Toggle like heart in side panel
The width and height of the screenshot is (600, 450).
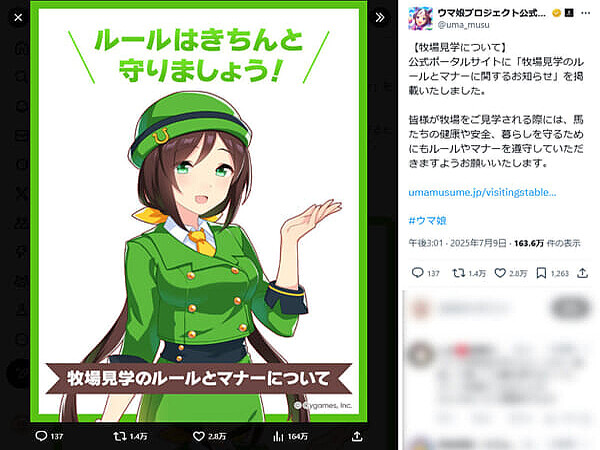pyautogui.click(x=500, y=273)
